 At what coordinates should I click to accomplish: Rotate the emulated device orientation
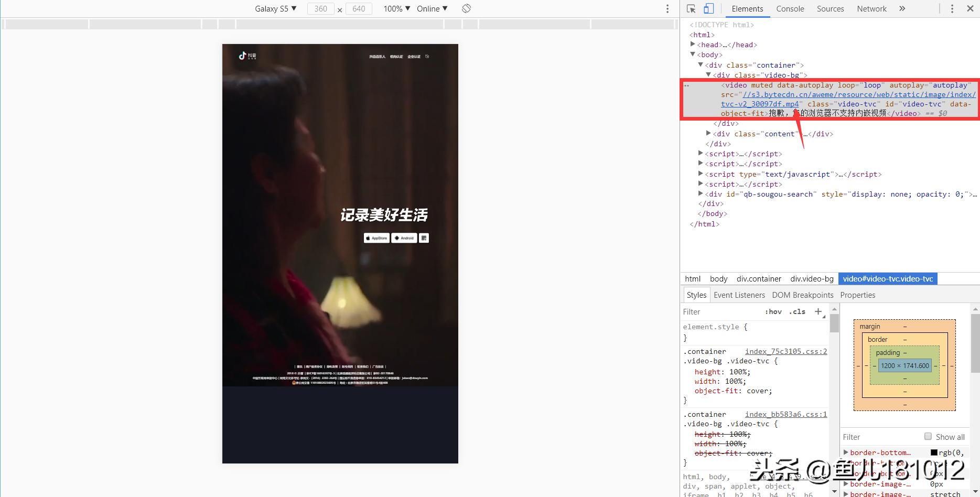click(x=466, y=8)
